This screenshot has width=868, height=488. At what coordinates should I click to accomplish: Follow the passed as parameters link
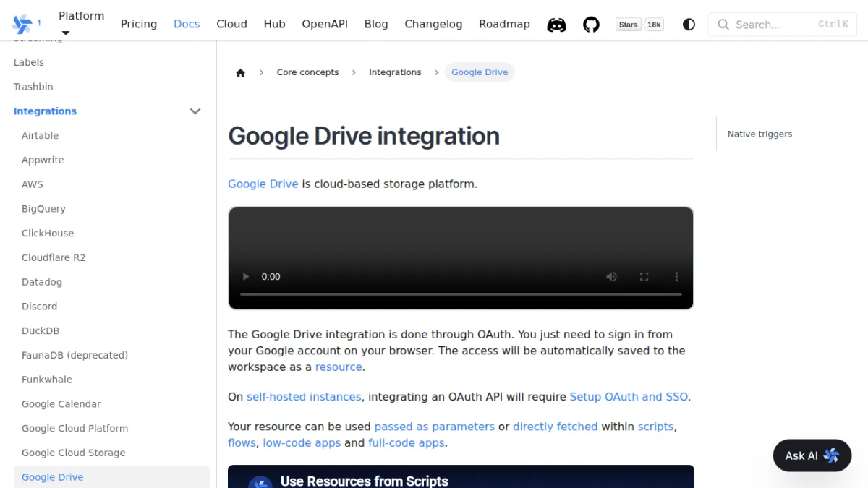pyautogui.click(x=434, y=427)
